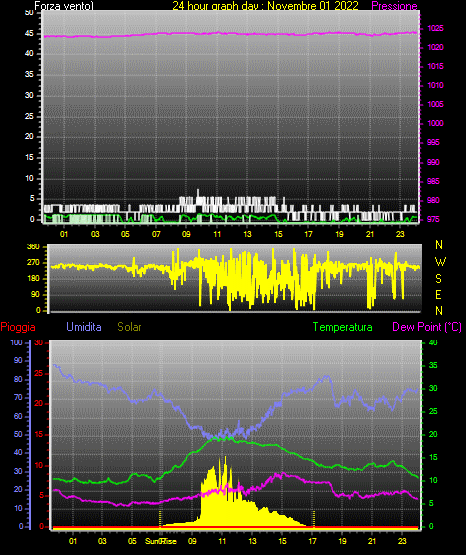Click the 'Forza vento' wind speed label
The width and height of the screenshot is (466, 555).
[x=64, y=6]
